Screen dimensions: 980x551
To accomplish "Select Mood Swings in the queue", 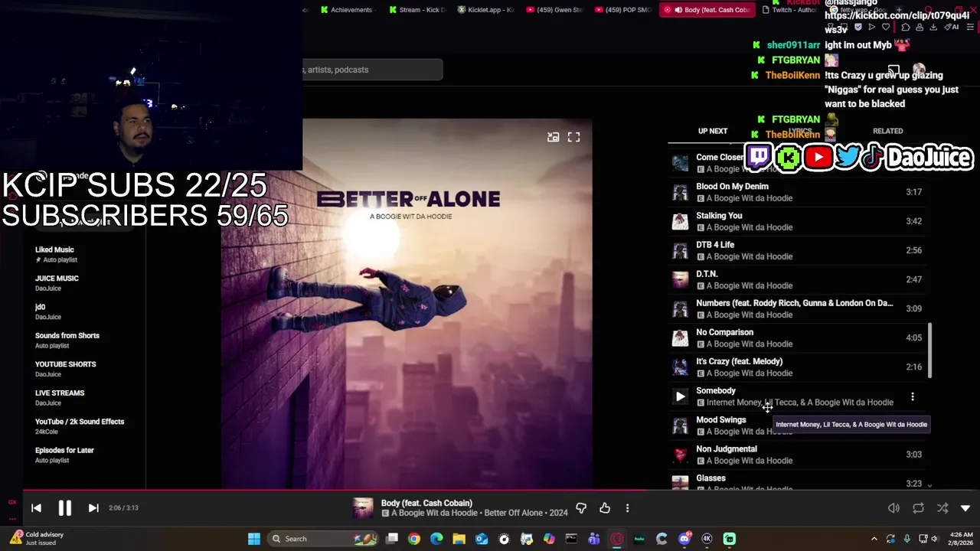I will (796, 425).
